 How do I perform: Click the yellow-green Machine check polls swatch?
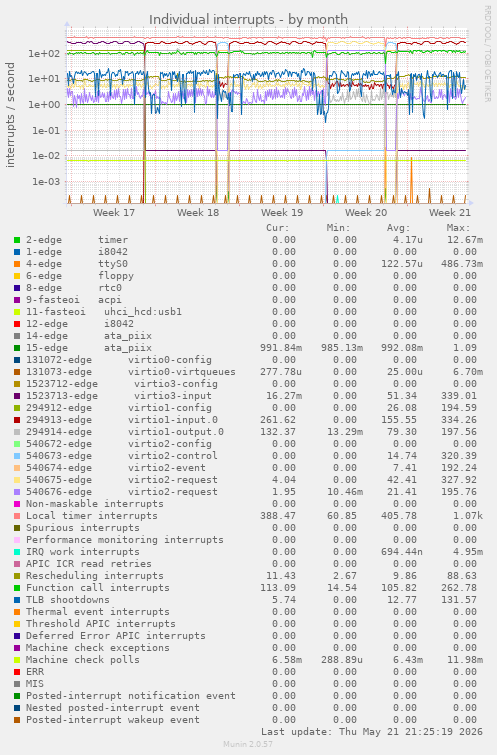(x=17, y=660)
